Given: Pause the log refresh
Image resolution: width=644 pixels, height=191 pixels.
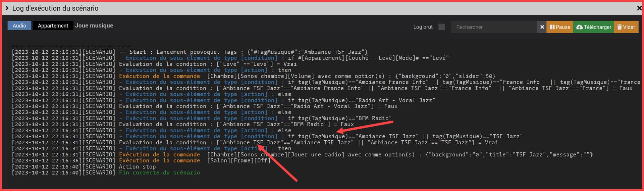Looking at the screenshot, I should point(560,27).
